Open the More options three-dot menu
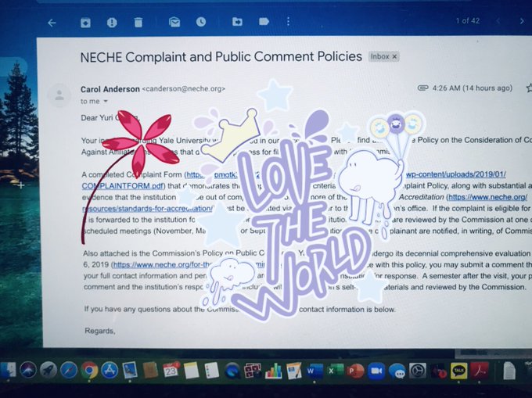Screen dimensions: 532x398 (288, 21)
